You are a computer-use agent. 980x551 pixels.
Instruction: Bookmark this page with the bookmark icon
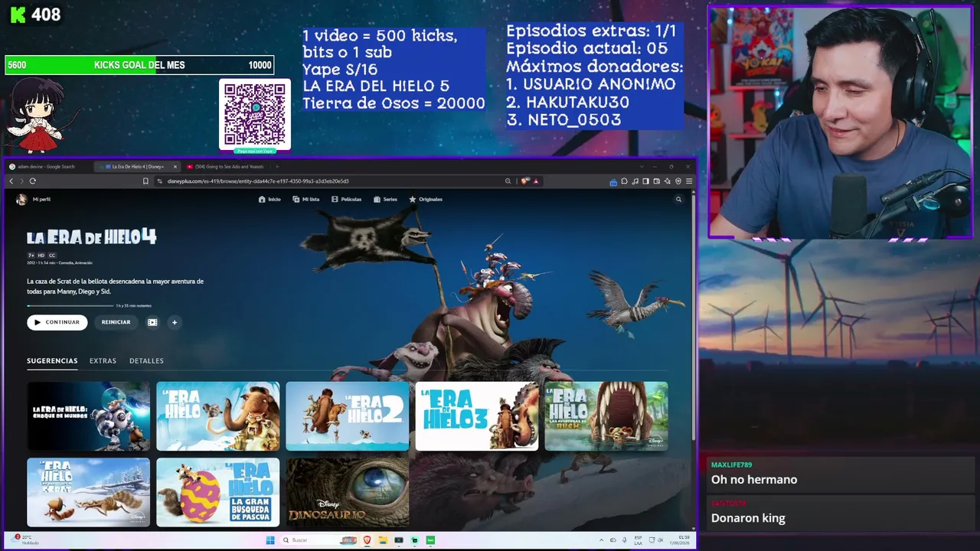coord(145,181)
